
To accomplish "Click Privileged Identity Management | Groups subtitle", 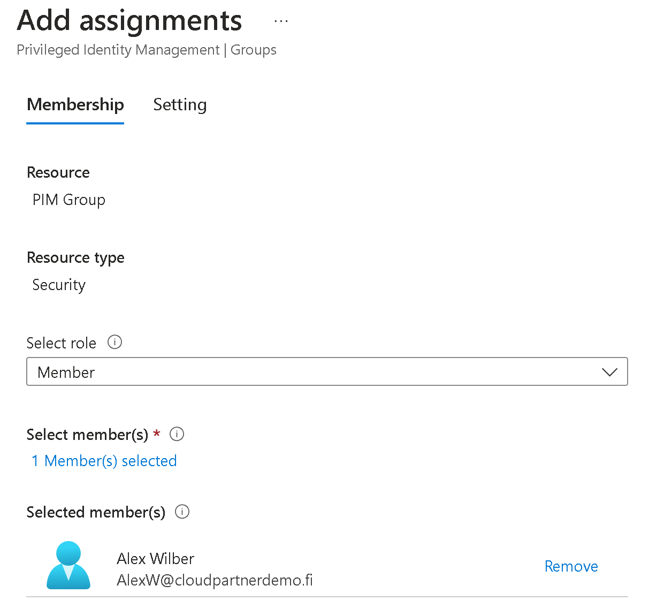I will pos(147,50).
